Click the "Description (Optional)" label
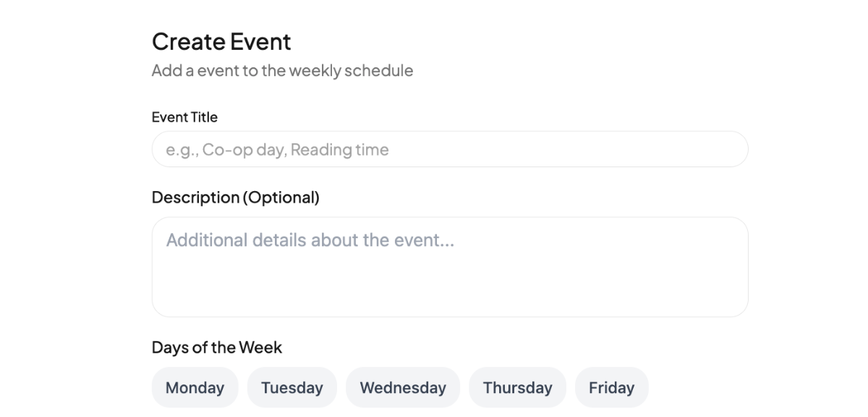 235,197
